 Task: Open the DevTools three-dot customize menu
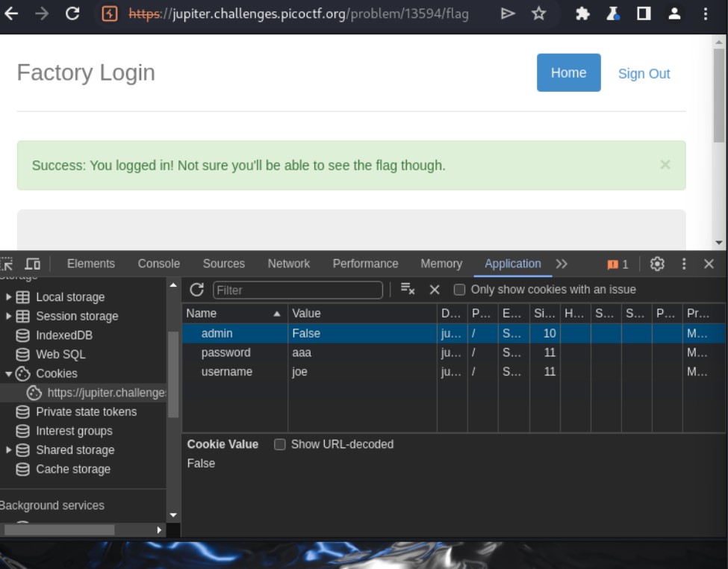pos(684,264)
